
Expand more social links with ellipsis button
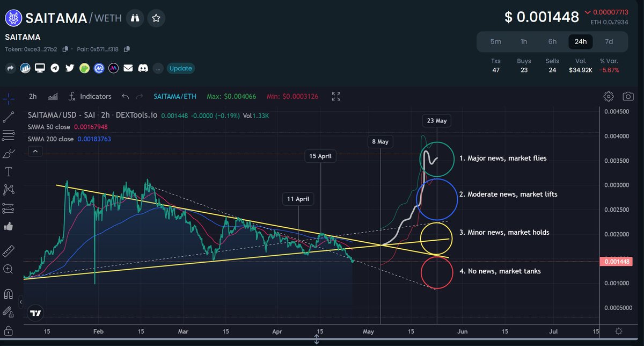click(x=157, y=69)
